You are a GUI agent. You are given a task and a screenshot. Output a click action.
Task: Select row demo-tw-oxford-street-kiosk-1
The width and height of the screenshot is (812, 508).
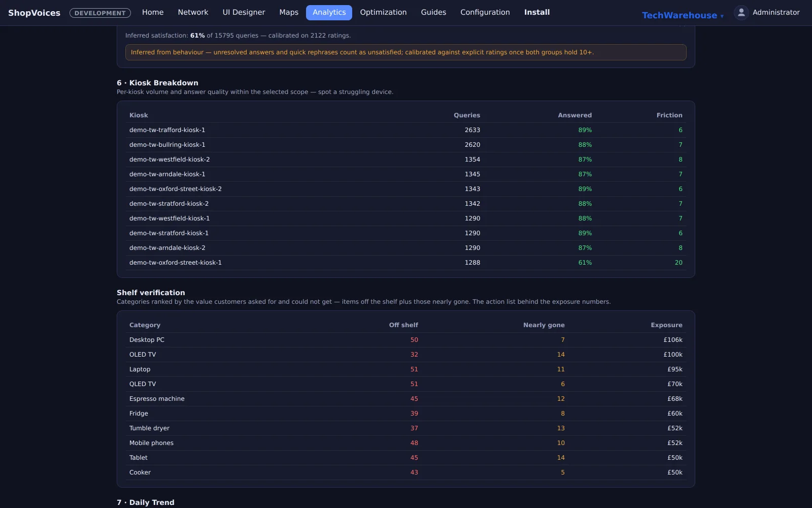(406, 263)
